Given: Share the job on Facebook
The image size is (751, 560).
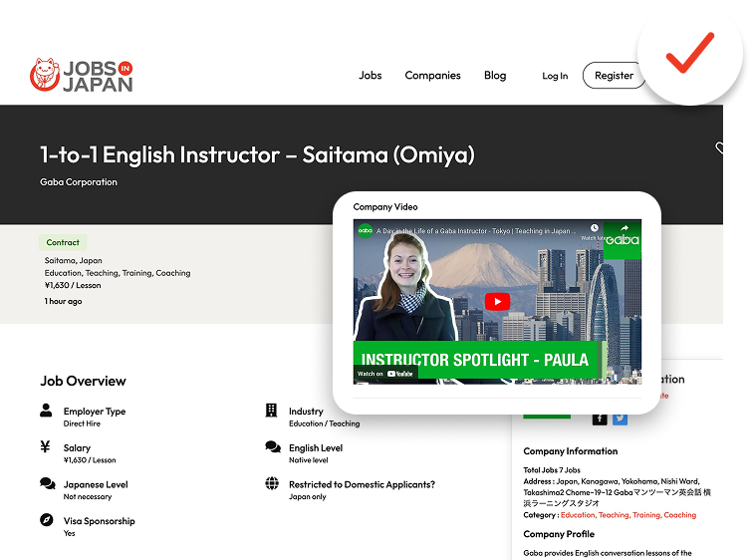Looking at the screenshot, I should point(600,419).
